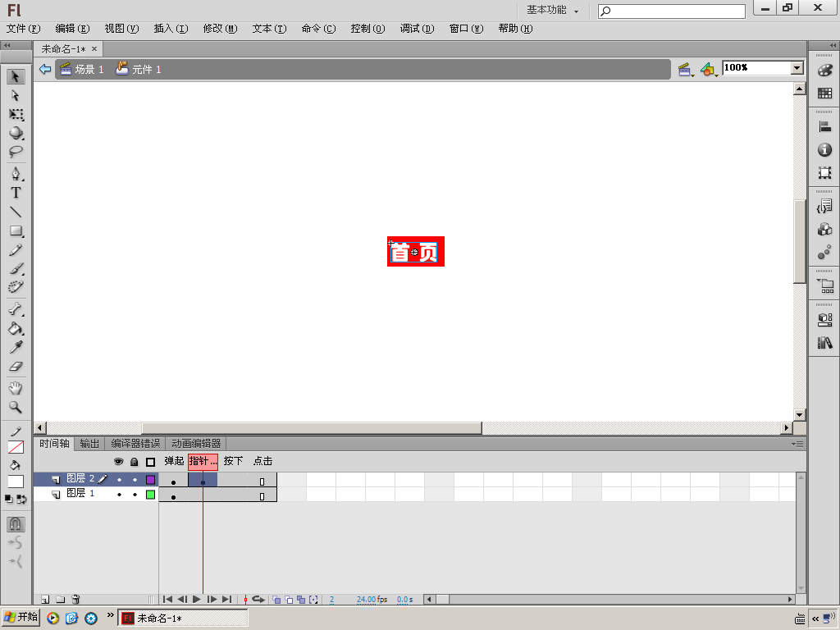Screen dimensions: 840x630
Task: Open the Swatches panel icon
Action: tap(825, 94)
